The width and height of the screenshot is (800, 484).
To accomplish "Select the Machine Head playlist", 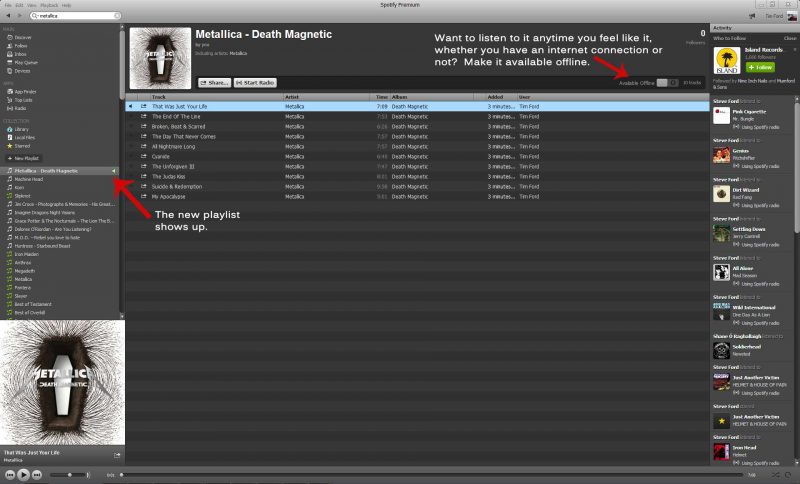I will pos(30,179).
